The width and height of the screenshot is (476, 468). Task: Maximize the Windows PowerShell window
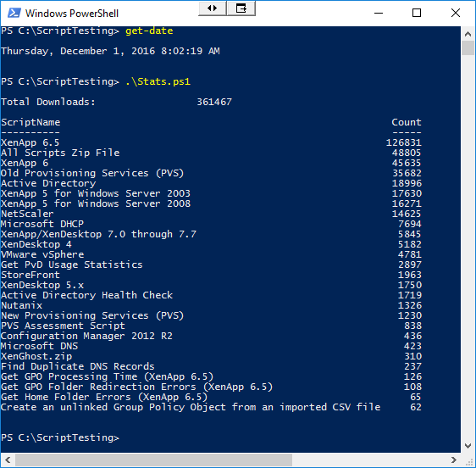click(417, 13)
